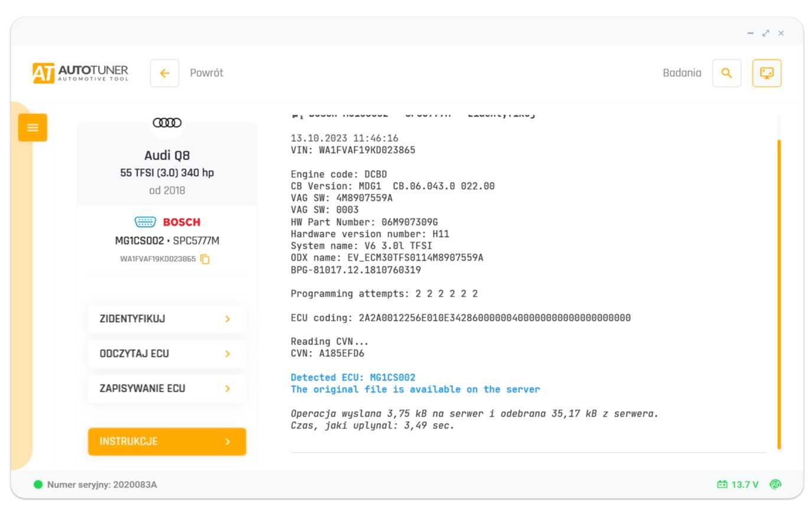Click the WA1FVAF19KD023865 text in sidebar
Viewport: 812px width, 517px height.
pos(158,259)
